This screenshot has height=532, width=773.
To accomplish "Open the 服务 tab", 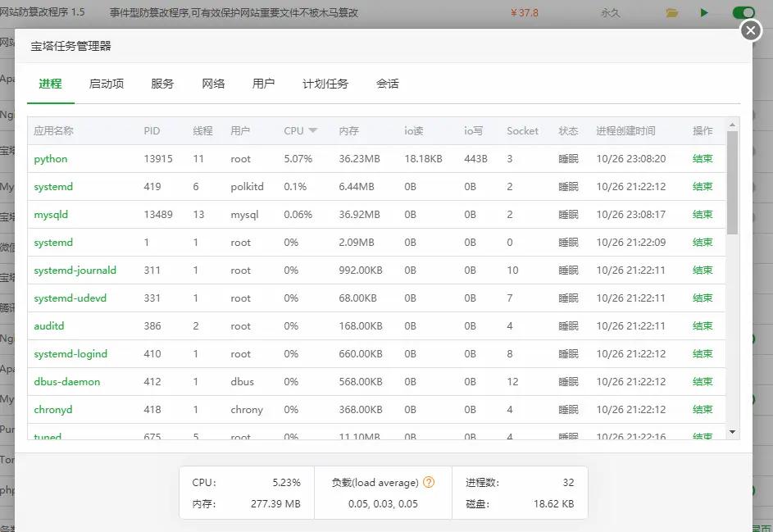I will pyautogui.click(x=162, y=84).
